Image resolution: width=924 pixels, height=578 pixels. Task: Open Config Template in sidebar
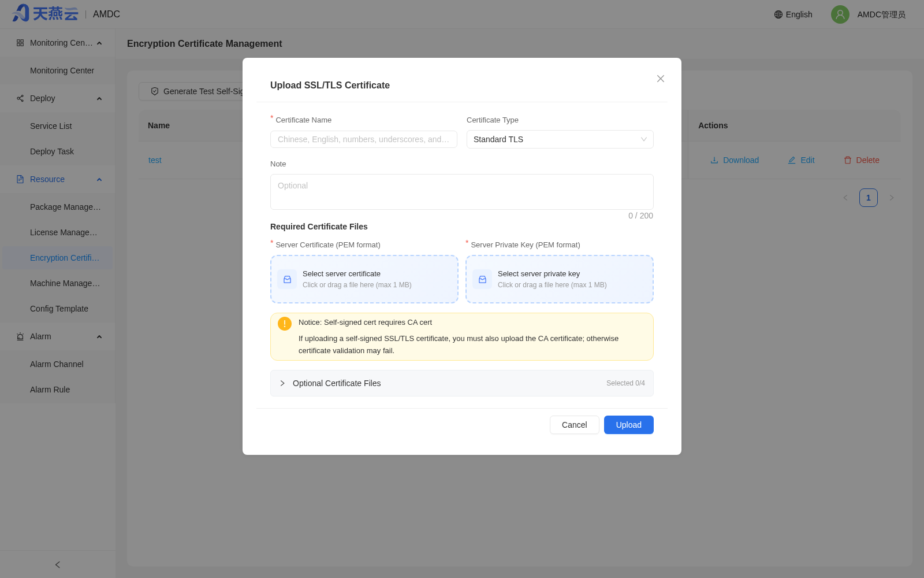coord(58,309)
